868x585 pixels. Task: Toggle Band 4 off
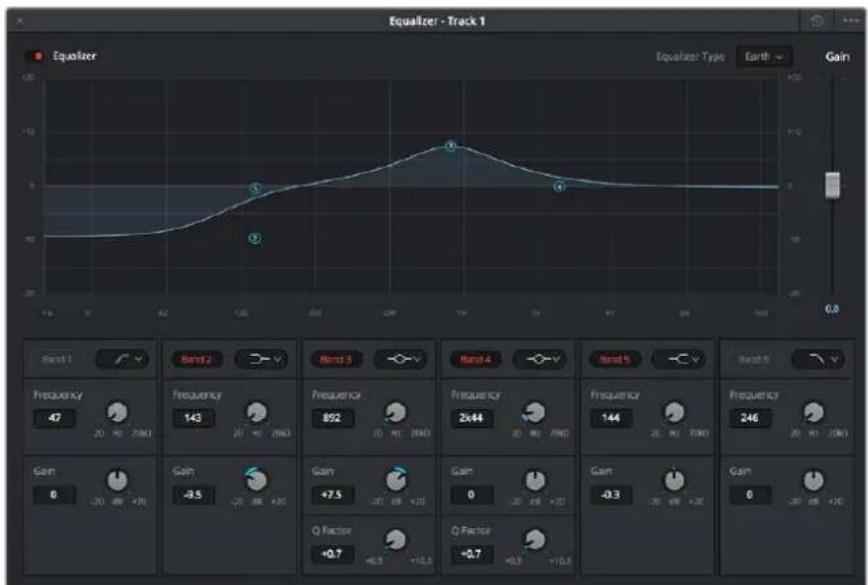click(x=476, y=359)
